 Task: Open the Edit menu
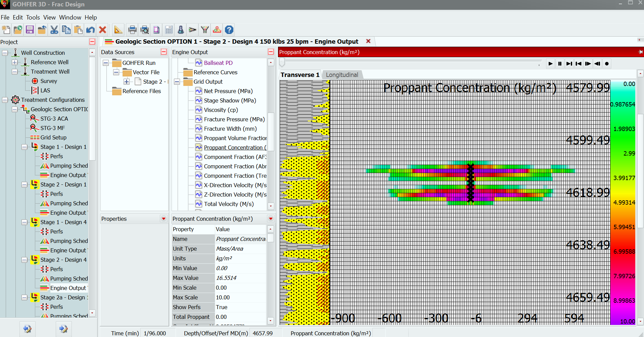18,17
